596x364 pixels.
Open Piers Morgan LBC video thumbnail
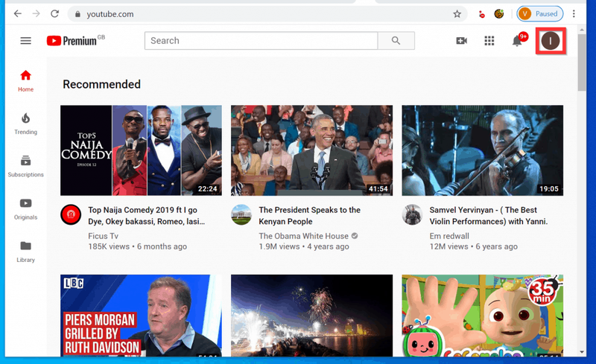pyautogui.click(x=141, y=316)
